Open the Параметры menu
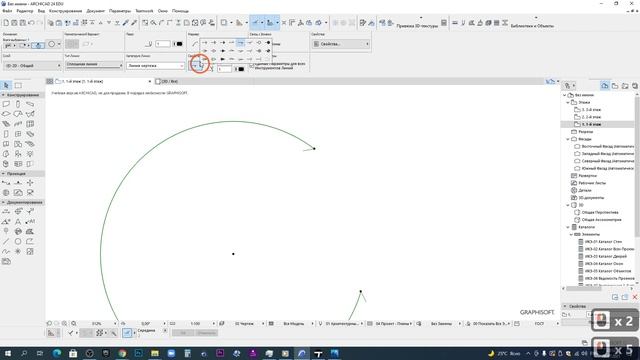This screenshot has width=640, height=360. [x=120, y=11]
